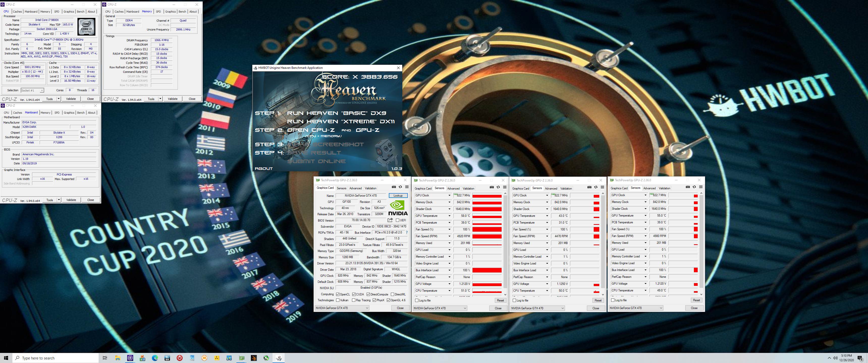Viewport: 868px width, 363px height.
Task: Open Fan Speed (RPM) dropdown reading 4470 RPM
Action: click(x=547, y=236)
